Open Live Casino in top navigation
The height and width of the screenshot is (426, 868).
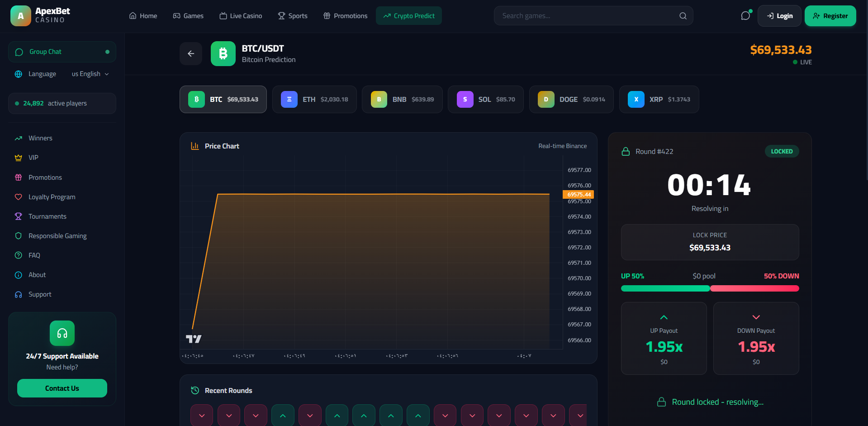(x=241, y=16)
